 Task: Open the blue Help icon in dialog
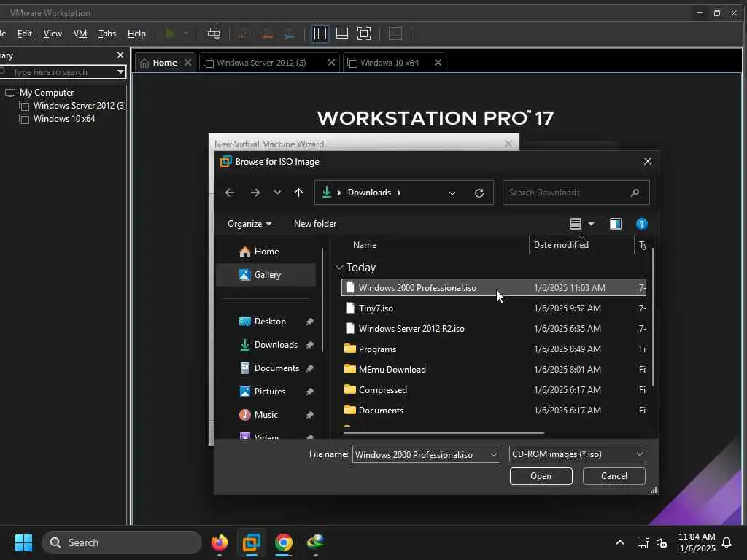[x=642, y=224]
